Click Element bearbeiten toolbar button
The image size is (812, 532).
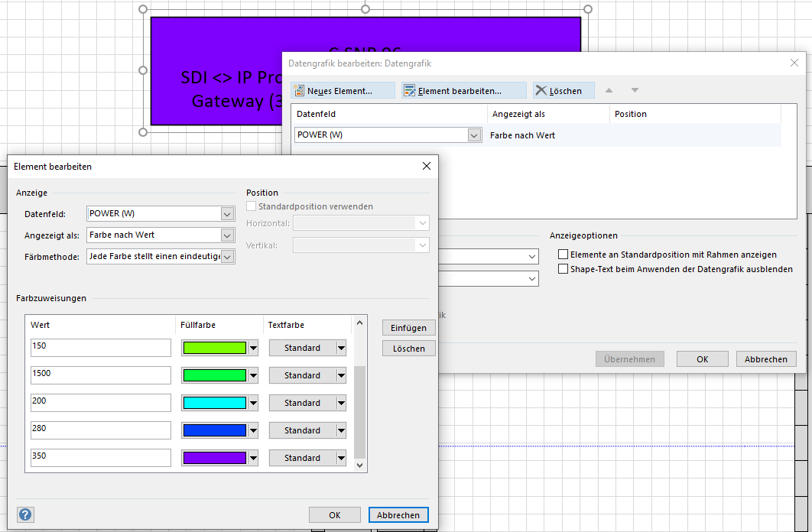click(x=463, y=91)
